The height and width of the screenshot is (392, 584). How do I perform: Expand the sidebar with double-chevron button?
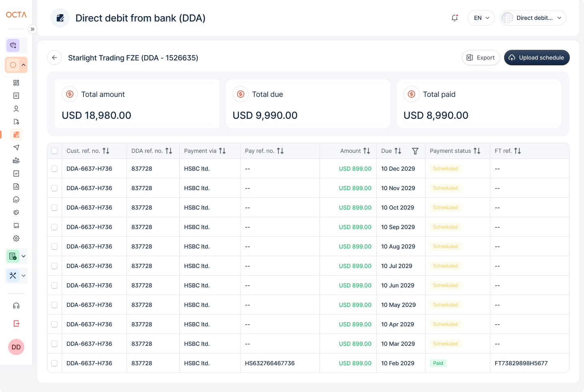coord(32,29)
